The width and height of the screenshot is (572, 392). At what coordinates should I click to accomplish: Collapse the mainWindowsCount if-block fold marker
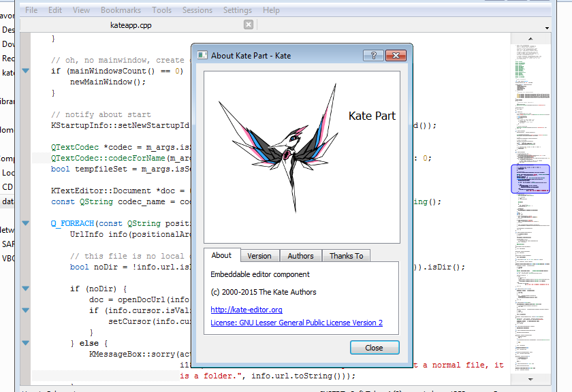click(x=26, y=71)
